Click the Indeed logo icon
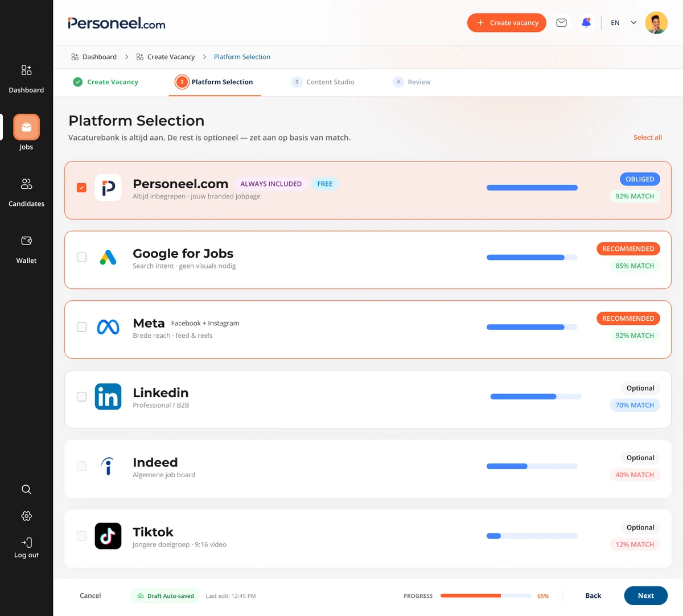Viewport: 683px width, 616px height. (108, 466)
